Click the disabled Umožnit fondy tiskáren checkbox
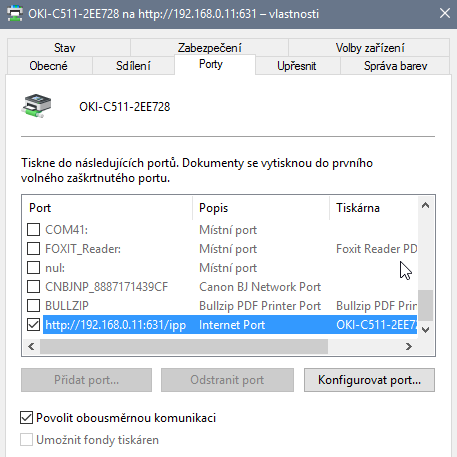 [26, 440]
